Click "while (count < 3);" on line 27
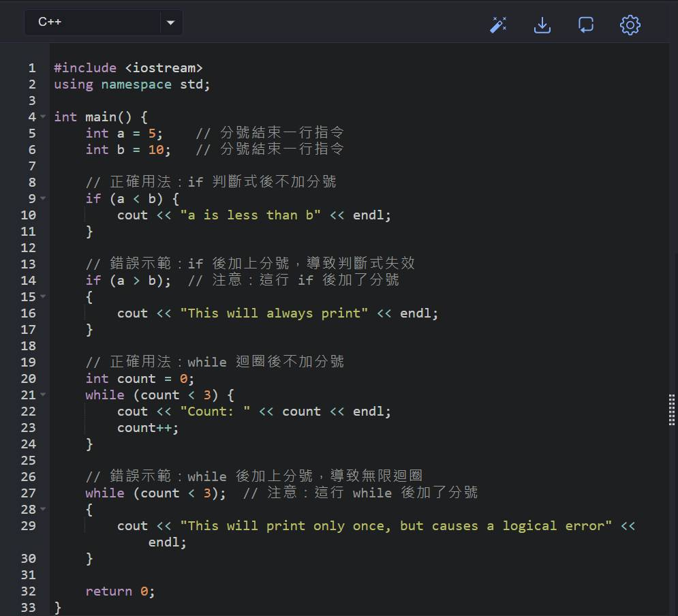Viewport: 678px width, 616px height. 155,493
